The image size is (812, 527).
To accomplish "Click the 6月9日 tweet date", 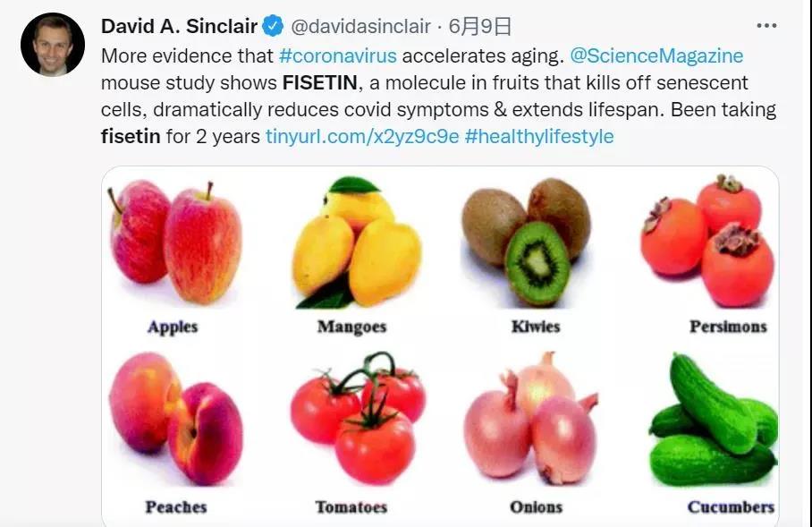I will (x=479, y=27).
